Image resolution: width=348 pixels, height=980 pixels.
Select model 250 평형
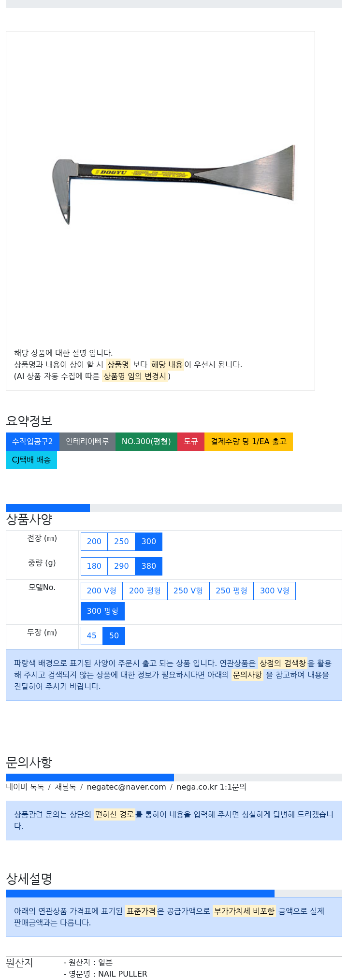tap(232, 591)
